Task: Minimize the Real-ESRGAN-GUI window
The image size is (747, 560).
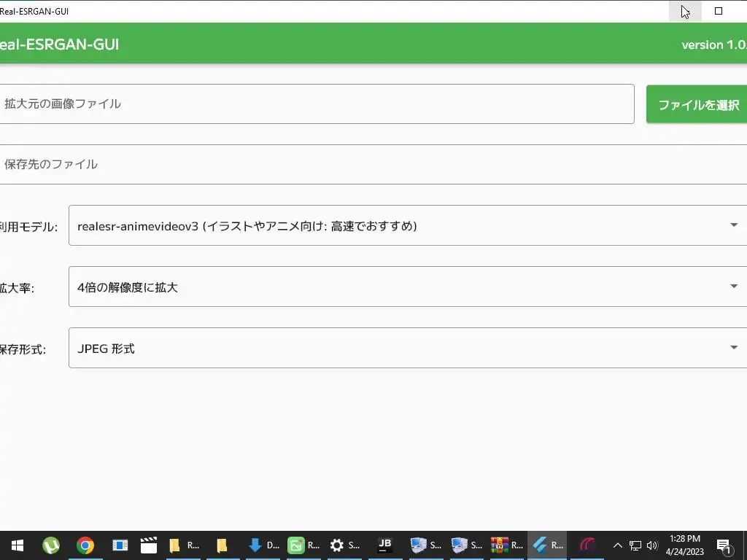Action: tap(685, 11)
